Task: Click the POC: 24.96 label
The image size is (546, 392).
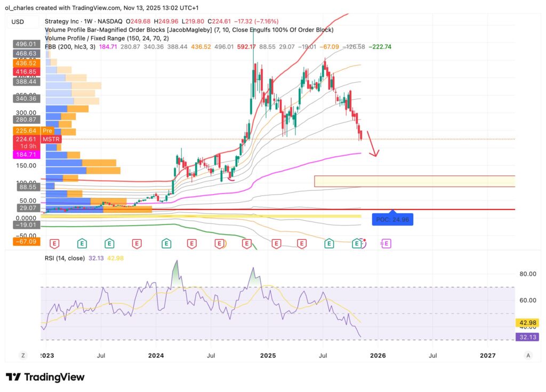Action: [x=392, y=219]
